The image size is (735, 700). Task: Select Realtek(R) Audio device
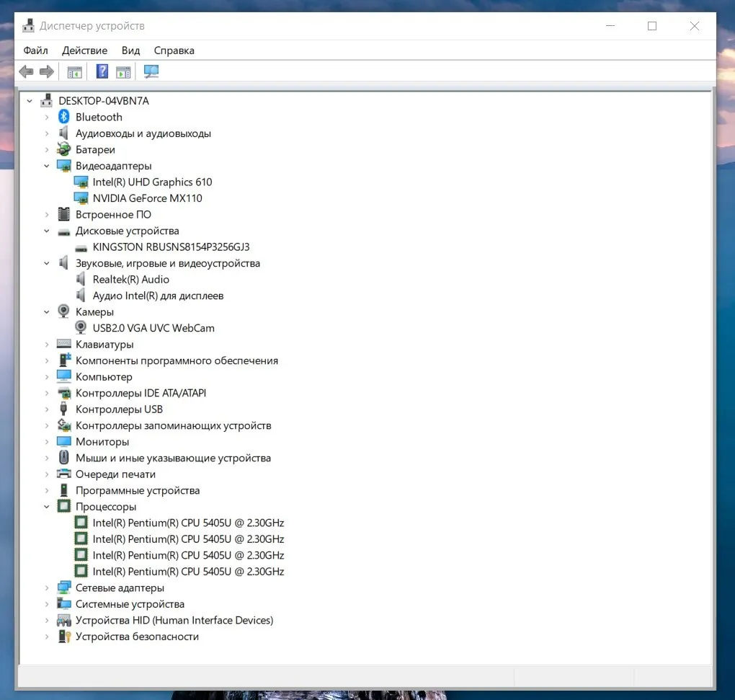130,280
